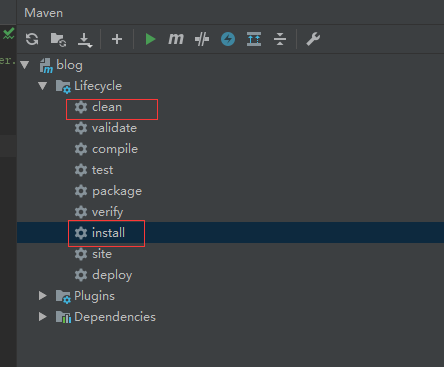Select the compile lifecycle goal
The height and width of the screenshot is (367, 444).
[115, 149]
